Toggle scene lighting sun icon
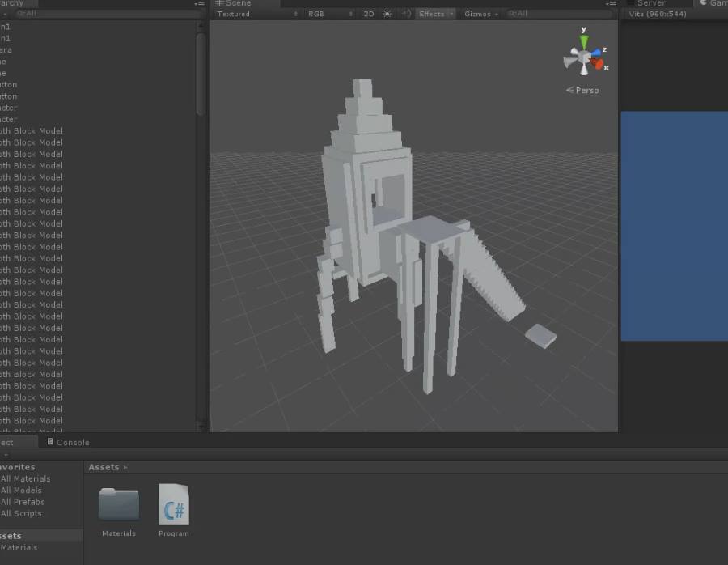 [x=387, y=14]
